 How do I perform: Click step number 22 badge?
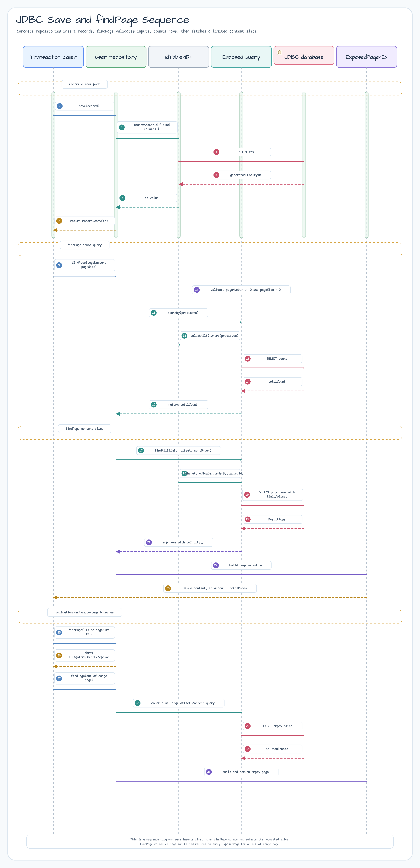216,565
